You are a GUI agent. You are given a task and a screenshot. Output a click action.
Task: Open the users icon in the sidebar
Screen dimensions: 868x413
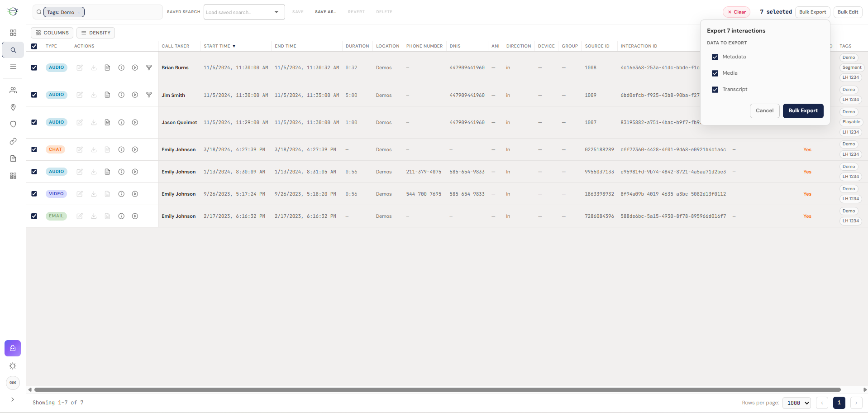[13, 90]
